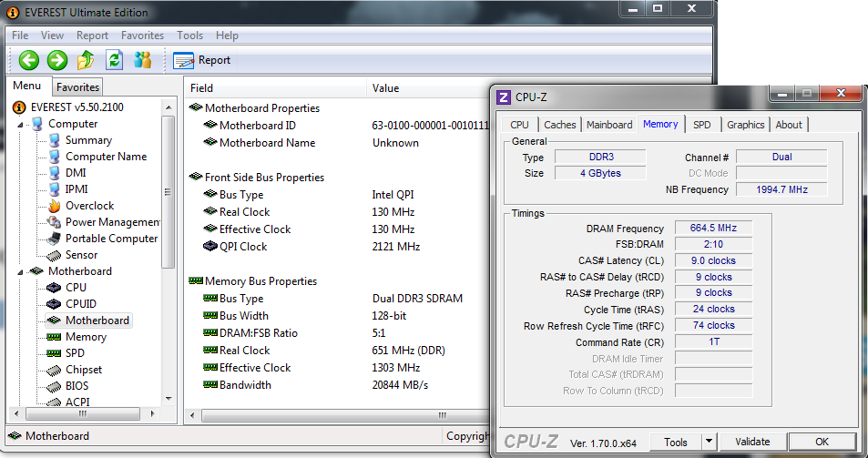Switch to the Graphics tab in CPU-Z
This screenshot has width=868, height=458.
pyautogui.click(x=745, y=125)
